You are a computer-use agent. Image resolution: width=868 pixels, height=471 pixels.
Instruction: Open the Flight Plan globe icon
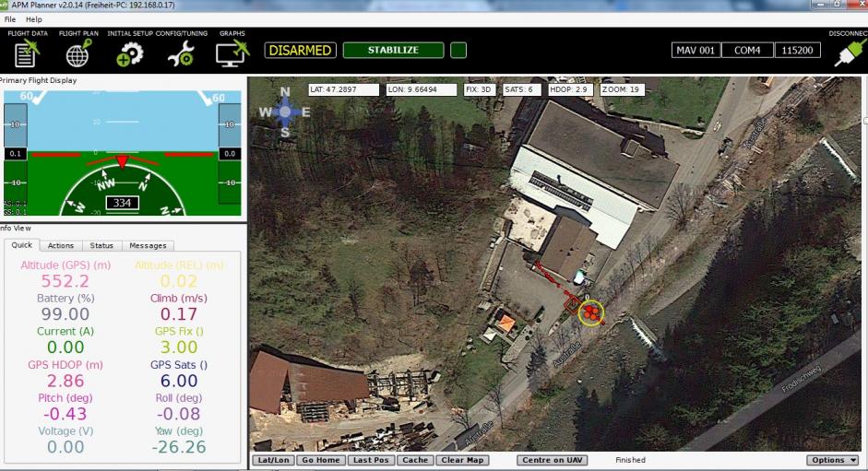pyautogui.click(x=78, y=53)
